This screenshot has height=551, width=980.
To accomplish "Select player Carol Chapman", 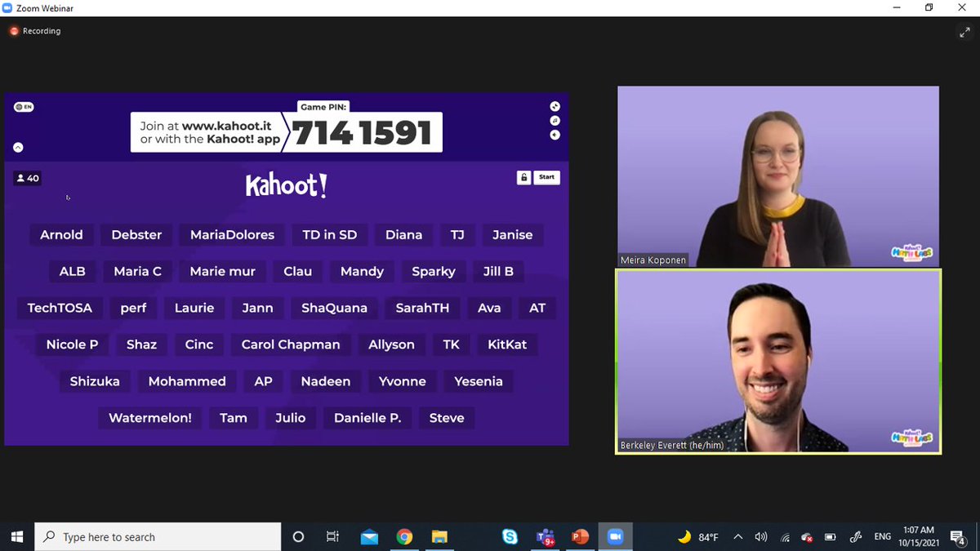I will point(291,345).
